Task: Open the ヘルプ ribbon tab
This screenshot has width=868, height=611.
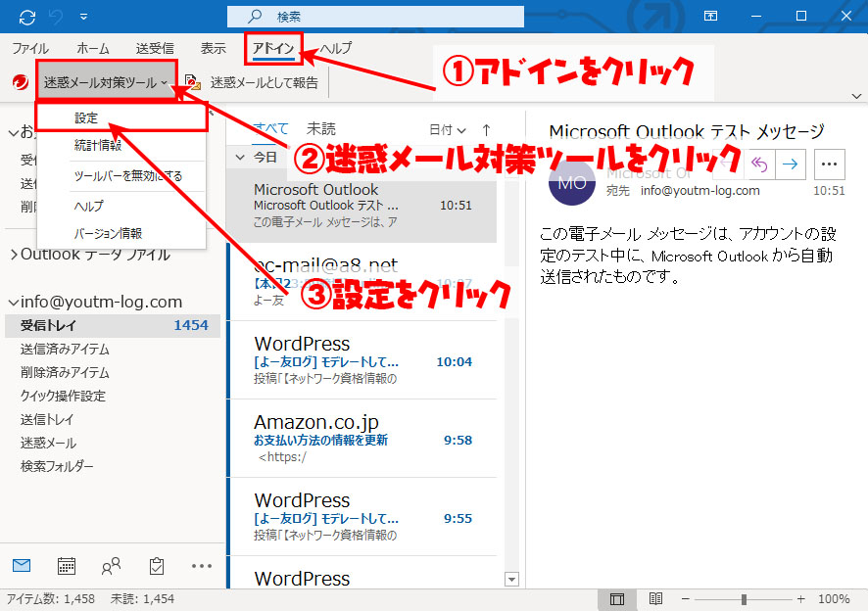Action: pos(335,49)
